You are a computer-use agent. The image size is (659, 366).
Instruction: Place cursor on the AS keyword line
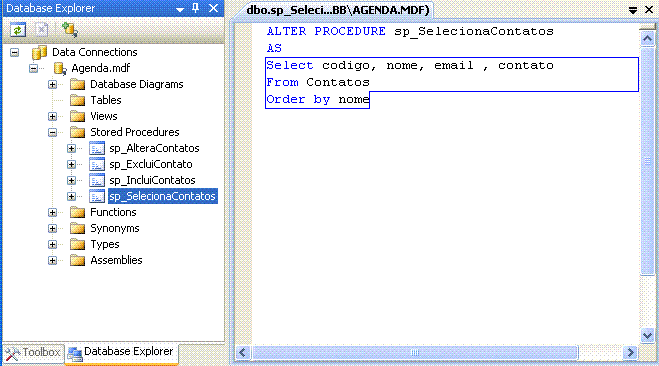pos(274,48)
